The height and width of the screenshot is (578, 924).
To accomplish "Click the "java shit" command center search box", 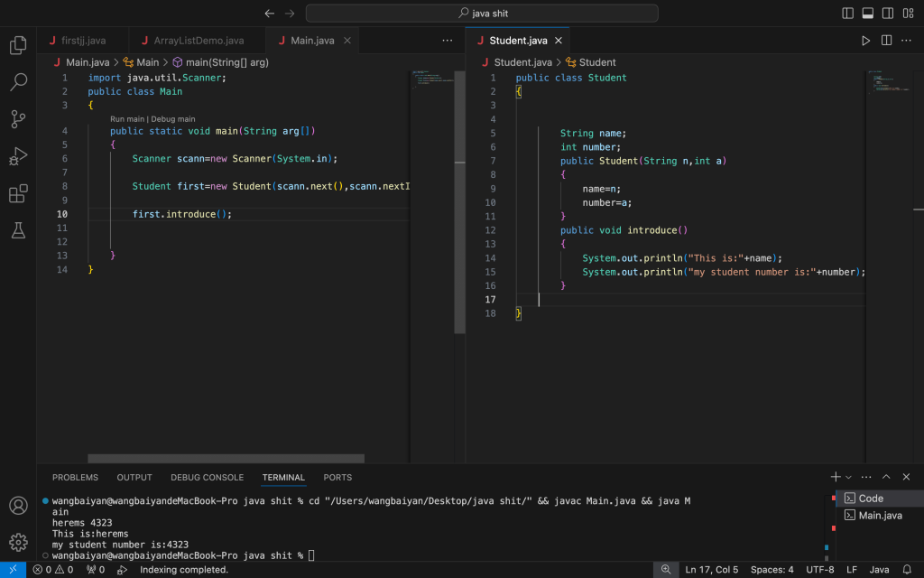I will pyautogui.click(x=482, y=14).
